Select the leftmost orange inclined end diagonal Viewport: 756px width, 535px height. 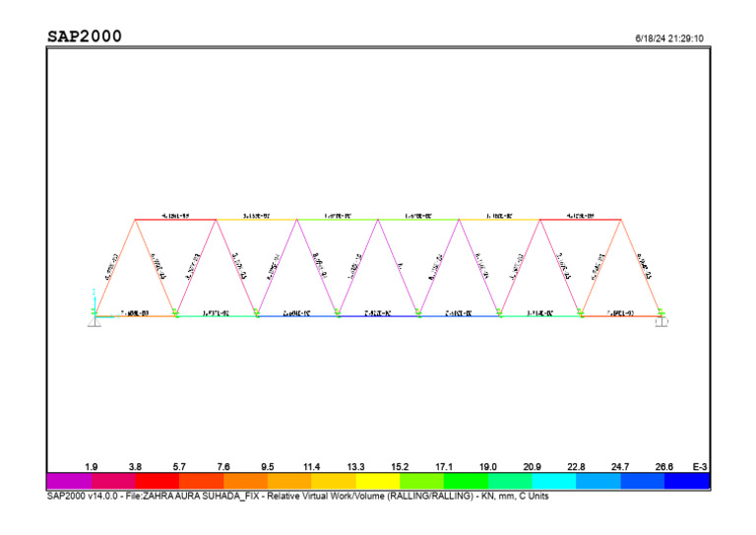[x=115, y=268]
